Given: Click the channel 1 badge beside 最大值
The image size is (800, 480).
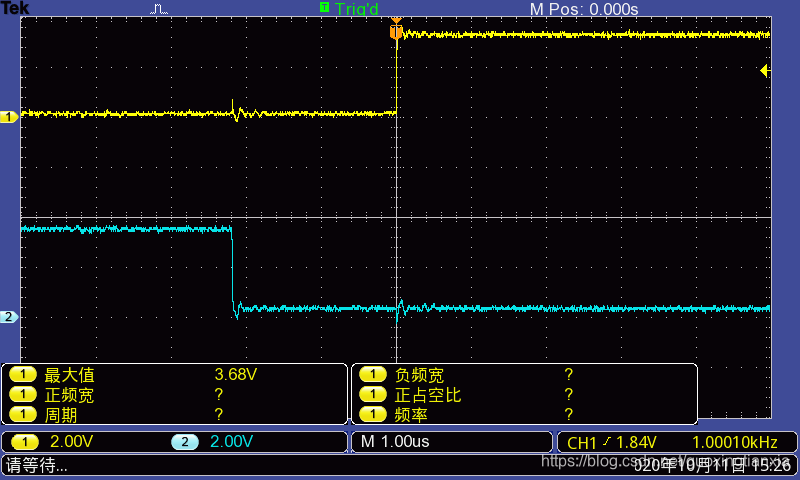Looking at the screenshot, I should [23, 374].
